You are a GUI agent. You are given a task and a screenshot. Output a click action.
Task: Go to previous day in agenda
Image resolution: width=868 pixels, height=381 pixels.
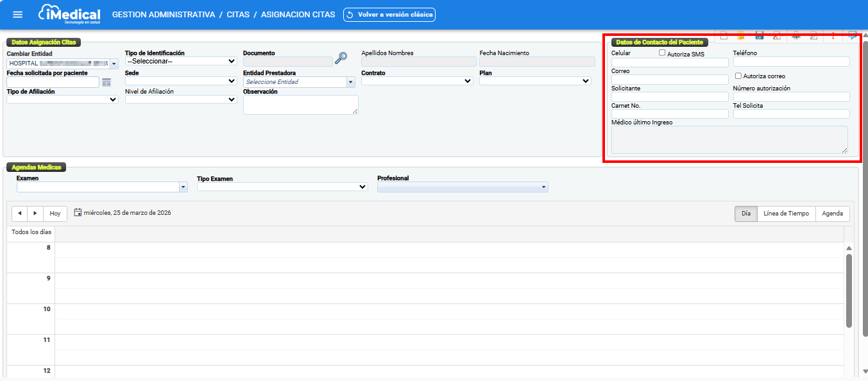tap(20, 214)
